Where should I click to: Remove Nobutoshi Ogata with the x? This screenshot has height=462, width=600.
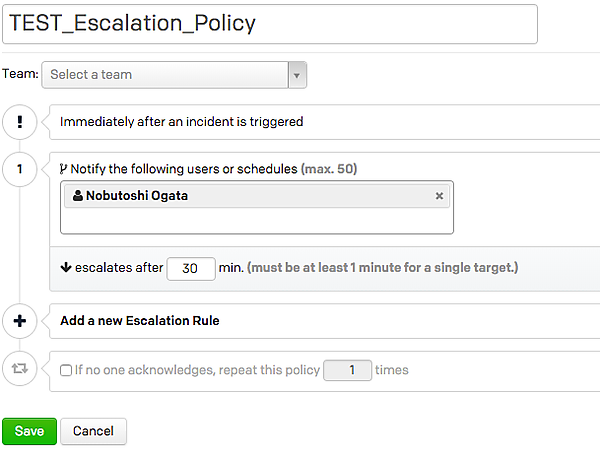tap(439, 196)
